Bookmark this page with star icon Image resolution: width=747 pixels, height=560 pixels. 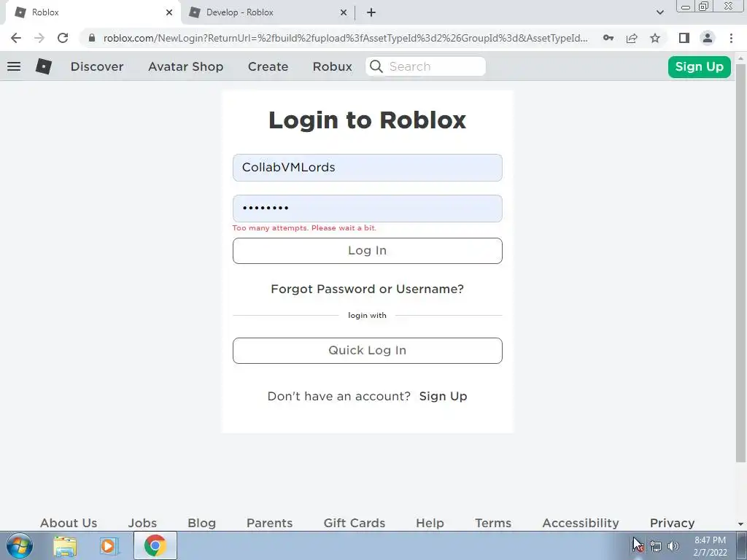click(655, 38)
